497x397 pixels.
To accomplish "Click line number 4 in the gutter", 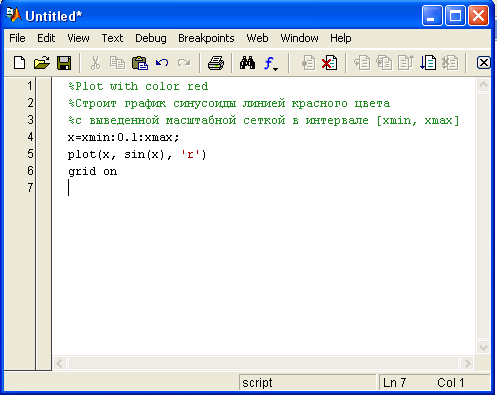I will (30, 137).
